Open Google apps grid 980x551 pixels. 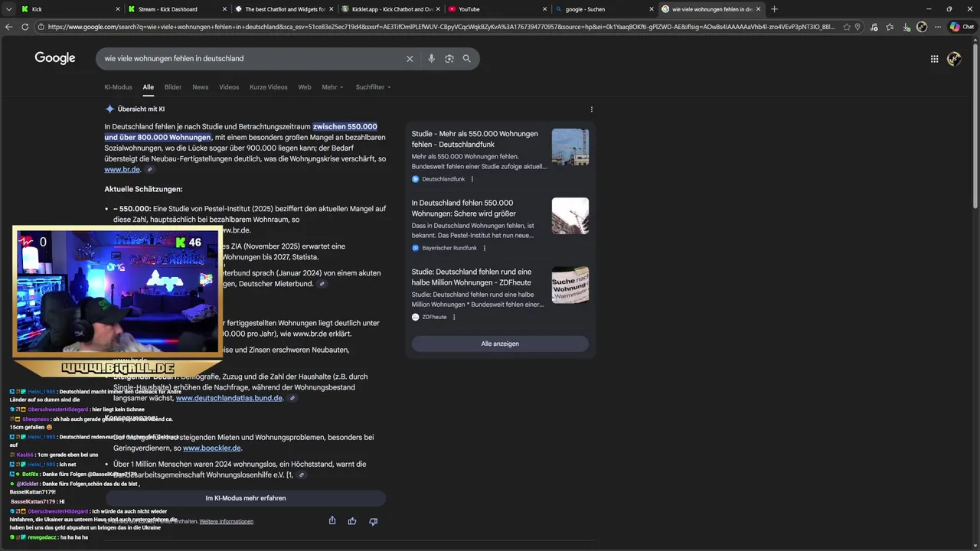(x=934, y=58)
